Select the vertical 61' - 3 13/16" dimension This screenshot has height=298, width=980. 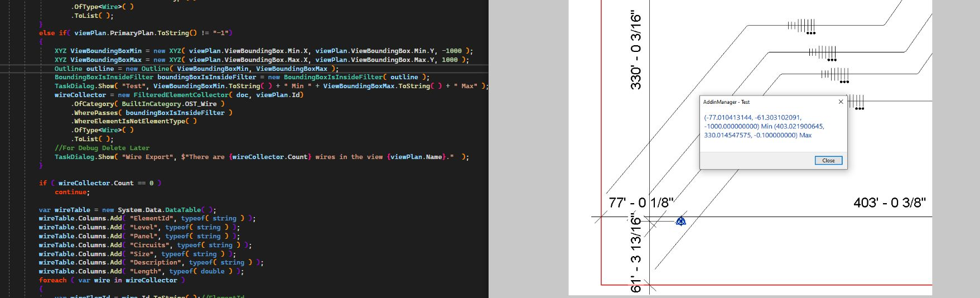coord(636,254)
